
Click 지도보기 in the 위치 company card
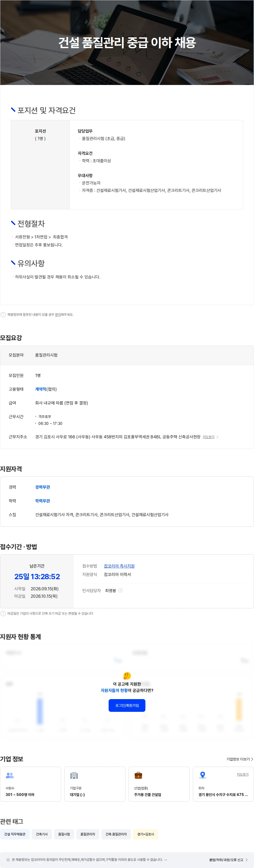(242, 774)
